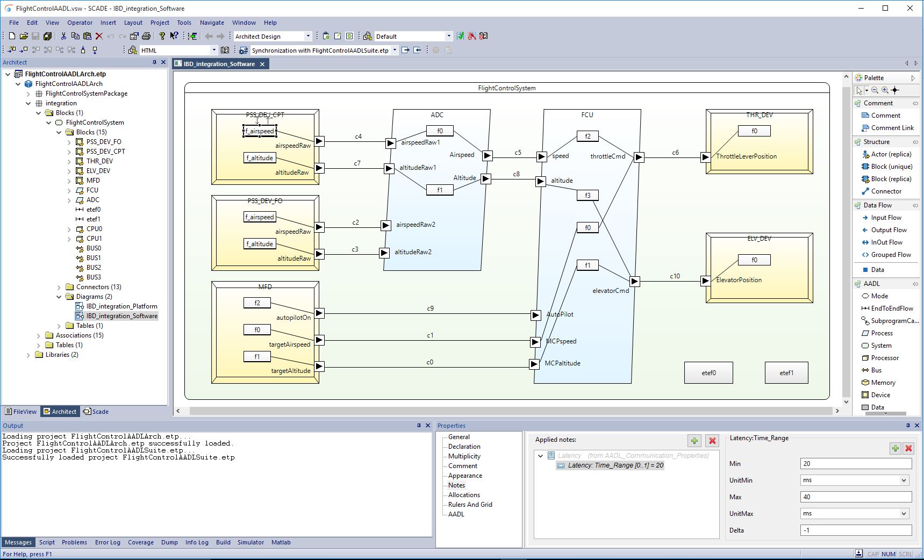Click the New file toolbar icon
The height and width of the screenshot is (560, 924).
[x=12, y=36]
